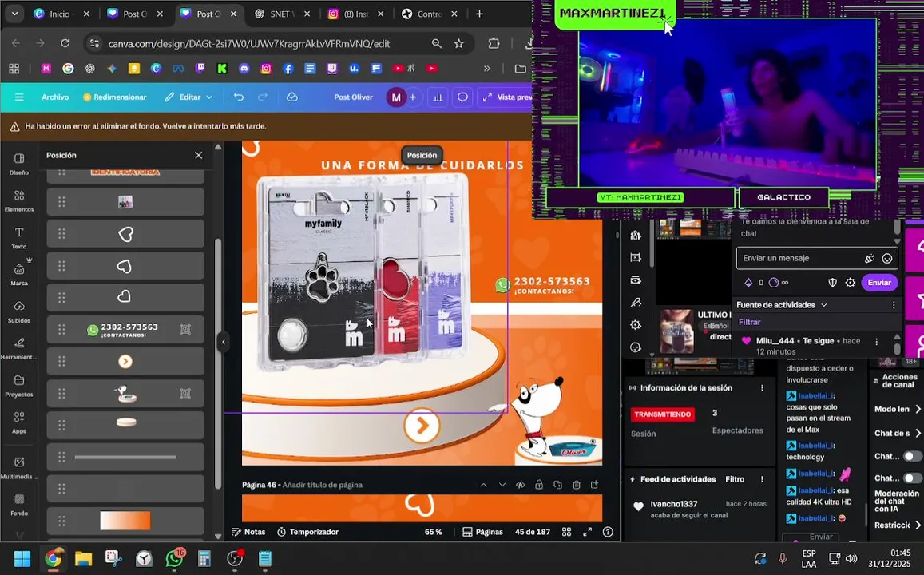This screenshot has width=924, height=575.
Task: Add a collaborator with plus icon
Action: 413,97
